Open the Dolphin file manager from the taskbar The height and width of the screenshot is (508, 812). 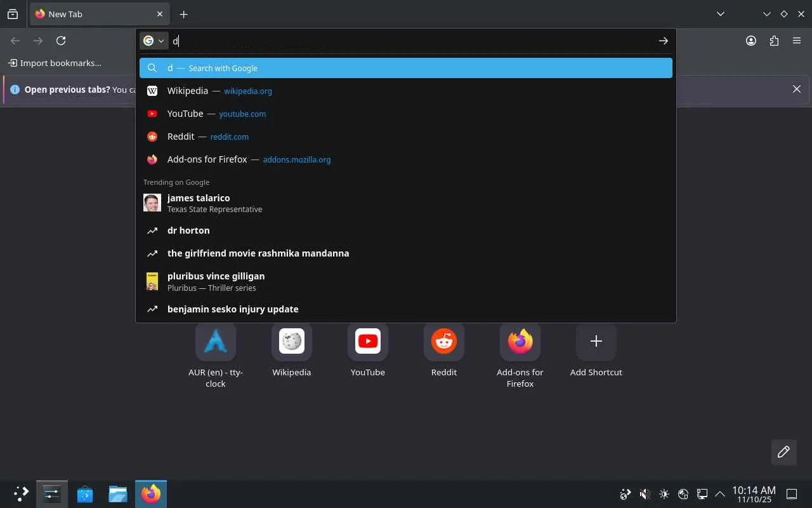[x=118, y=494]
